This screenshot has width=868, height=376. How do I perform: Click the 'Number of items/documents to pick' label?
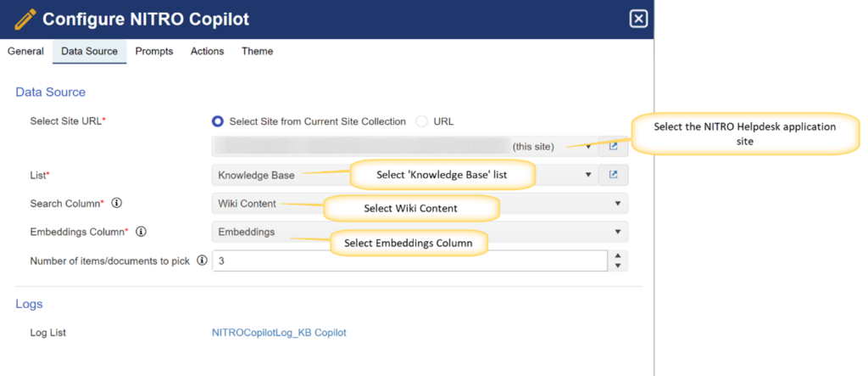[x=109, y=261]
